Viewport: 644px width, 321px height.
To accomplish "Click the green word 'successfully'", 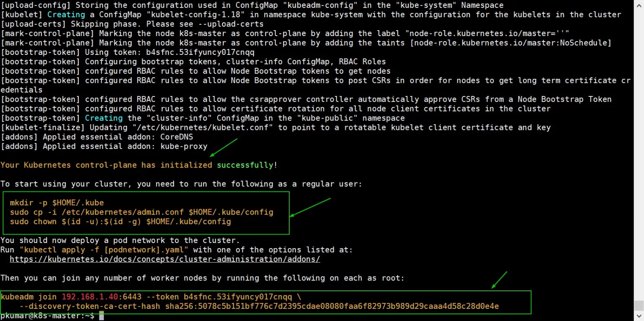I will tap(245, 165).
